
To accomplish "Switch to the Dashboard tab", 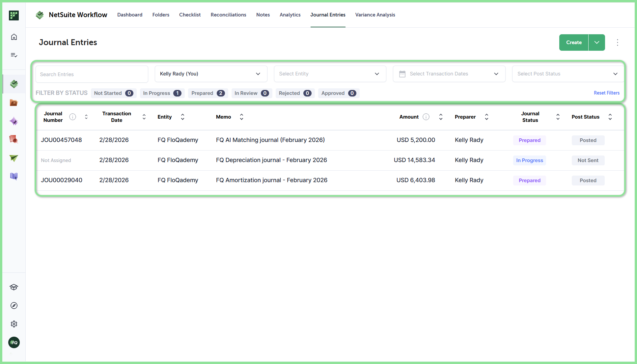I will pos(130,15).
